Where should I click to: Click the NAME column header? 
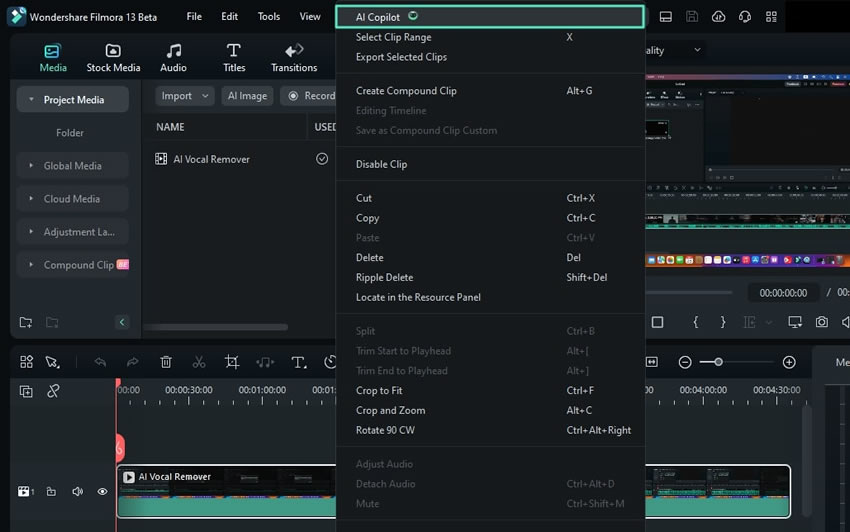(x=170, y=127)
